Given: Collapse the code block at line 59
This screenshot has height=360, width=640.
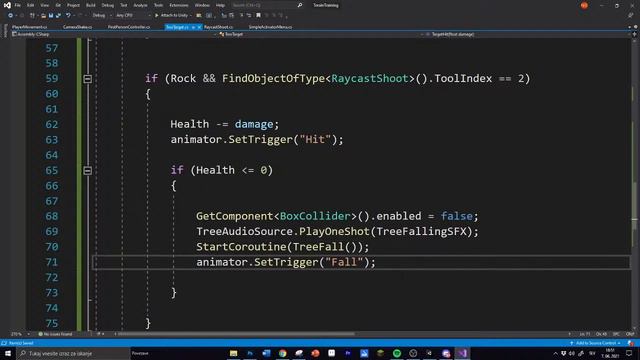Looking at the screenshot, I should point(87,79).
